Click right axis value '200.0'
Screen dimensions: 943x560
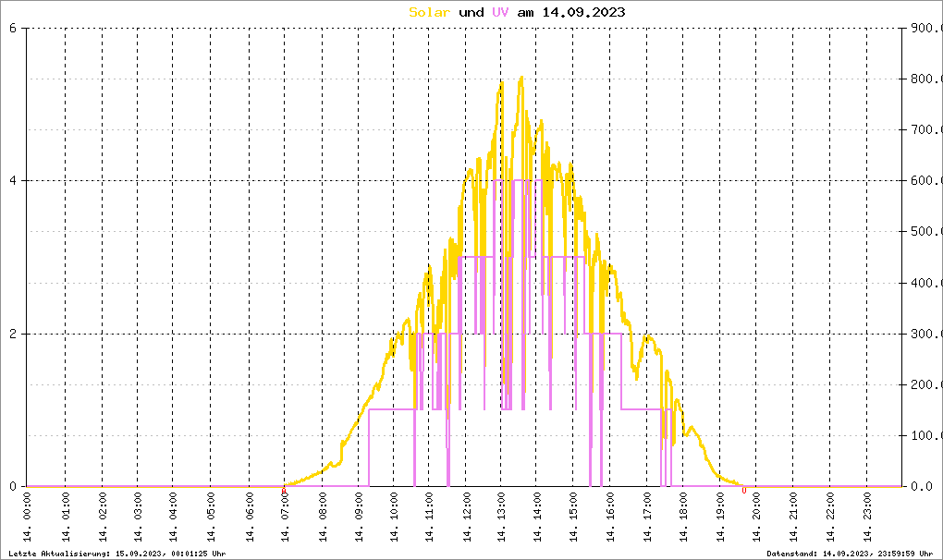pyautogui.click(x=925, y=384)
